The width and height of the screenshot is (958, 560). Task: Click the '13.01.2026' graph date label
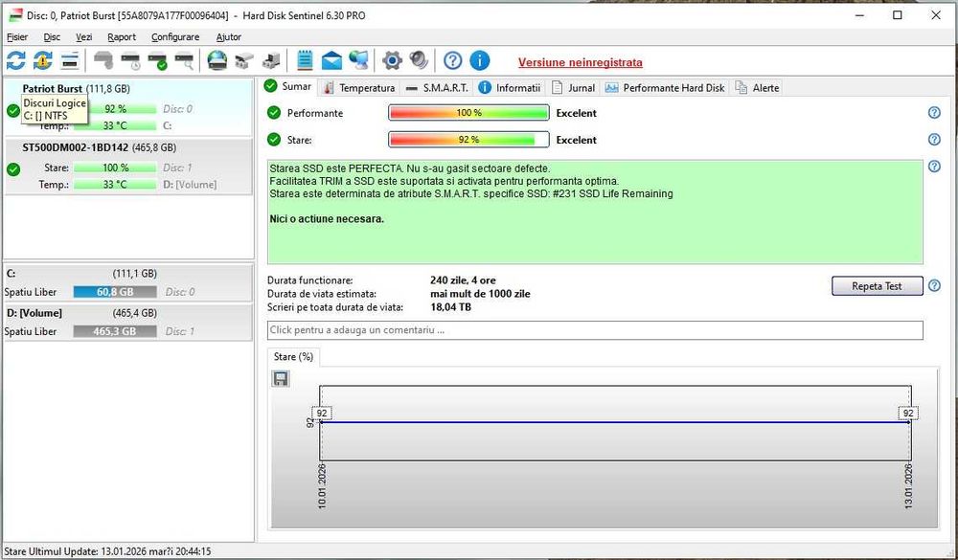pos(908,486)
